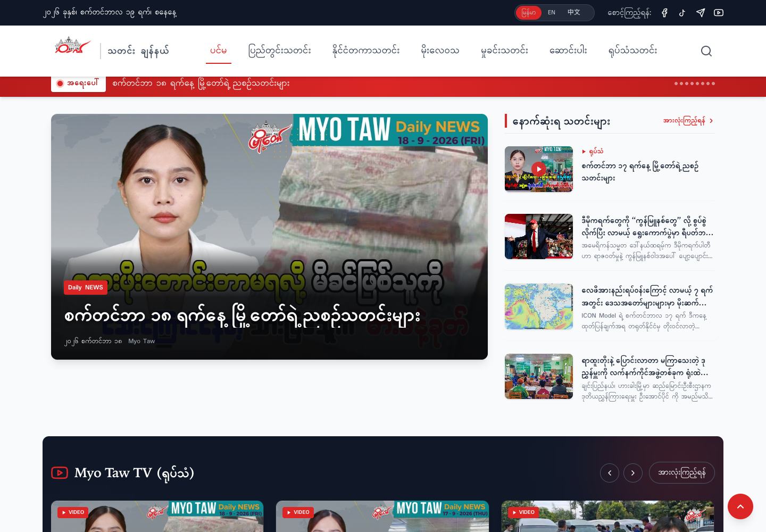Click the အရေးပေါ် breaking badge
Image resolution: width=766 pixels, height=532 pixels.
point(78,84)
